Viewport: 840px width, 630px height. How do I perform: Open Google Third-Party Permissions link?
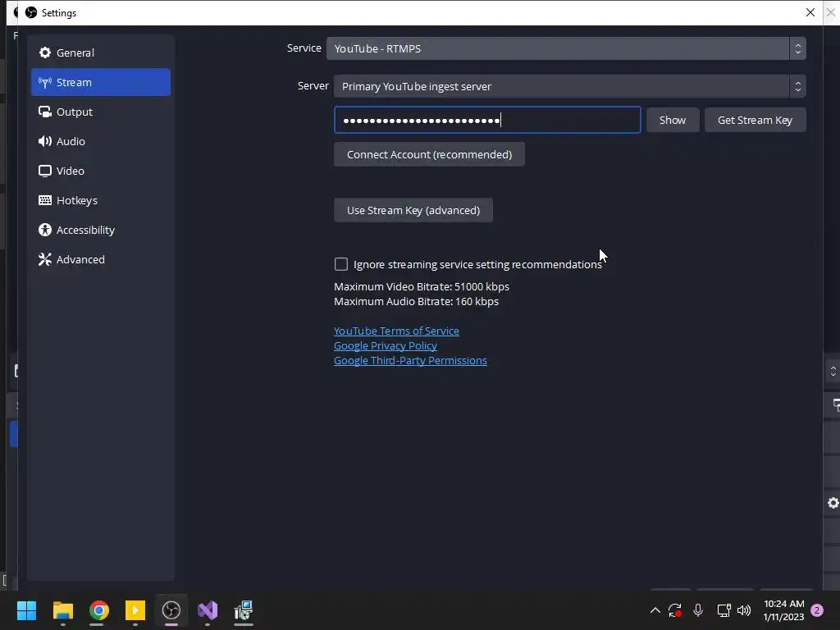click(x=410, y=361)
